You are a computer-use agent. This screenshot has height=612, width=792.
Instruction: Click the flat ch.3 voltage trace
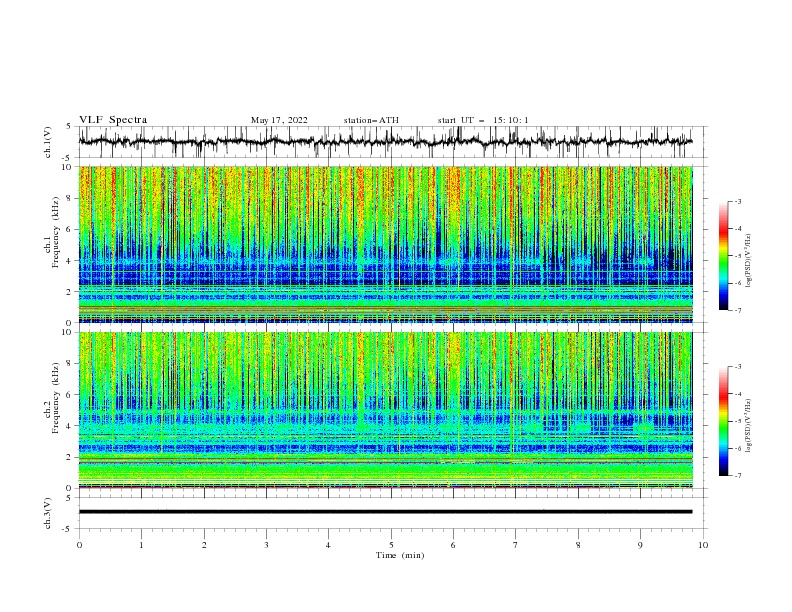(385, 512)
